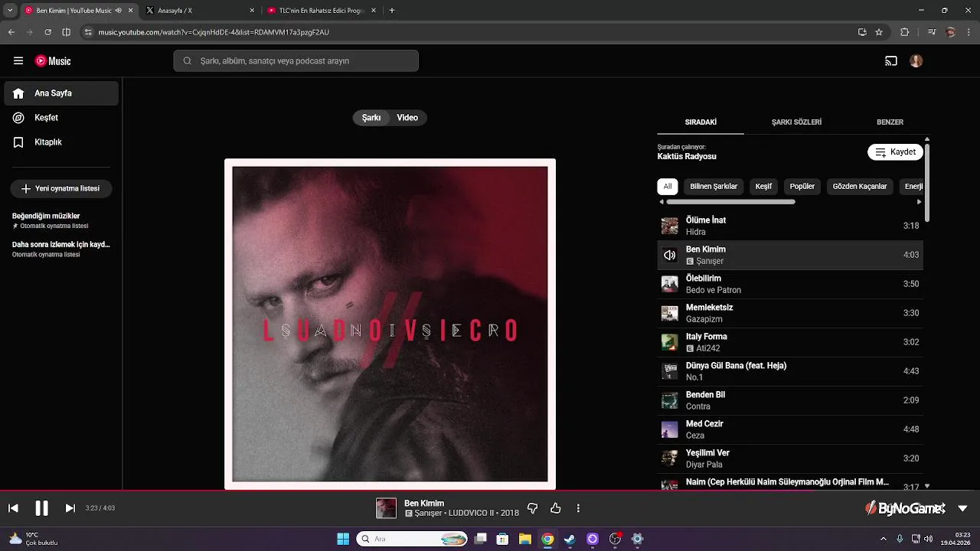980x551 pixels.
Task: Select the Bilinen Şarkılar filter chip
Action: (714, 186)
